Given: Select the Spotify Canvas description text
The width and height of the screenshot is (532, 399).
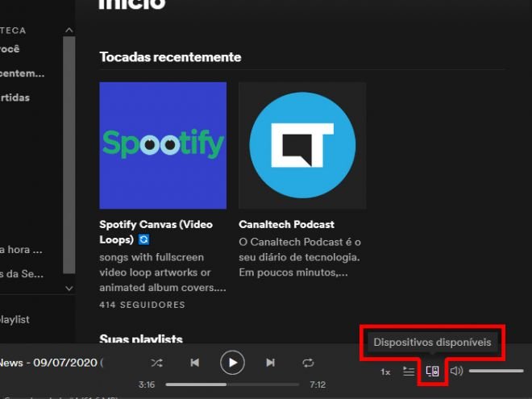Looking at the screenshot, I should (163, 272).
